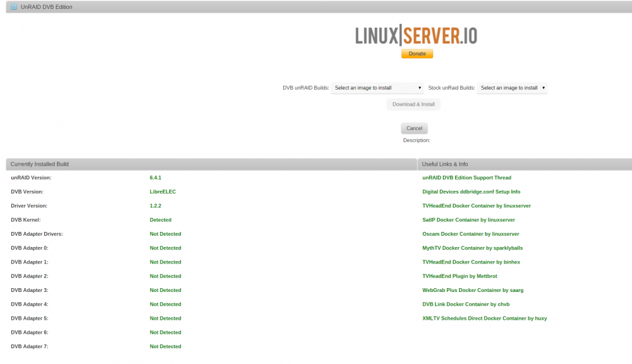Click the LinuxServer.io logo
This screenshot has width=632, height=364.
coord(416,35)
